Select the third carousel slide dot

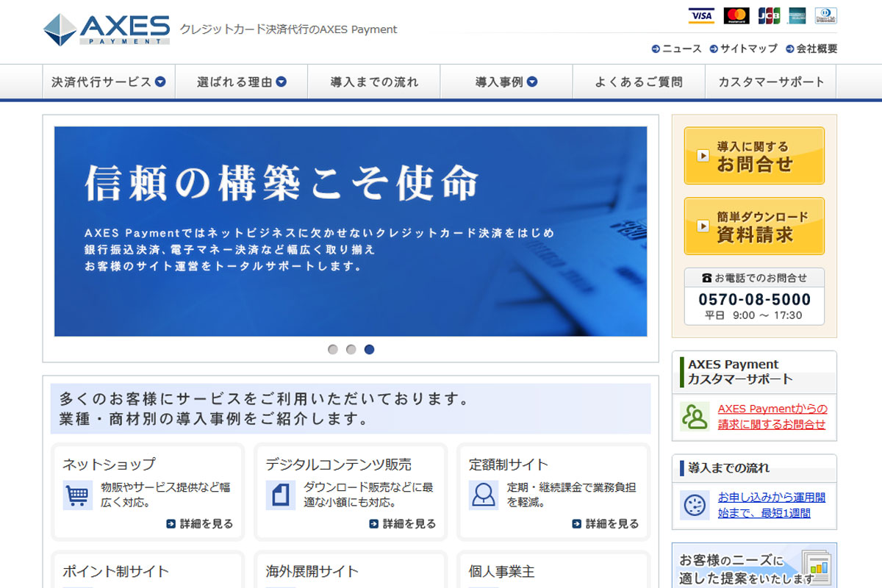tap(369, 350)
